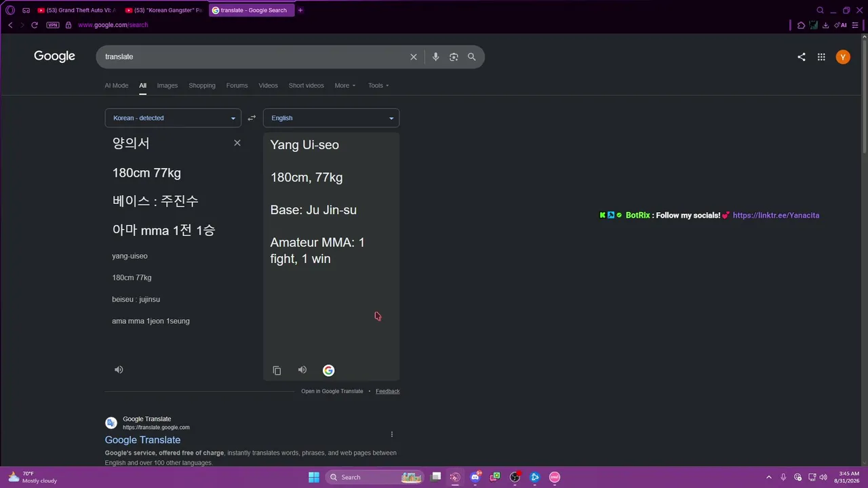Open the Opera menu logo
868x488 pixels.
point(10,10)
